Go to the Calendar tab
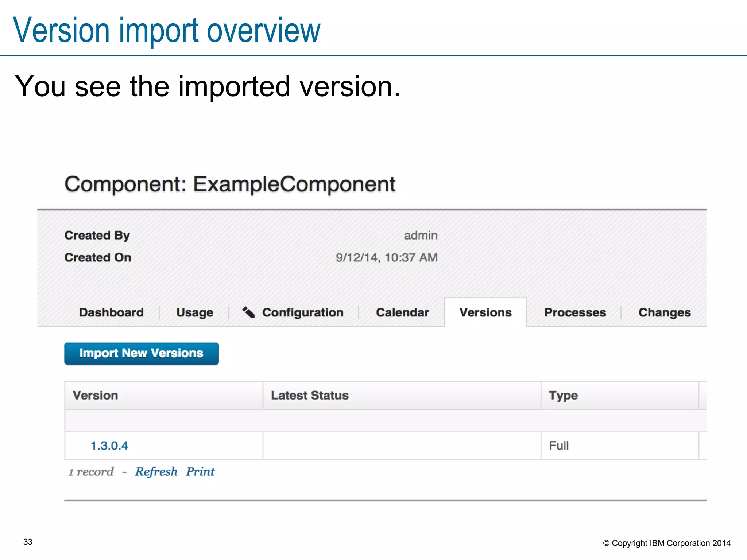 click(402, 312)
